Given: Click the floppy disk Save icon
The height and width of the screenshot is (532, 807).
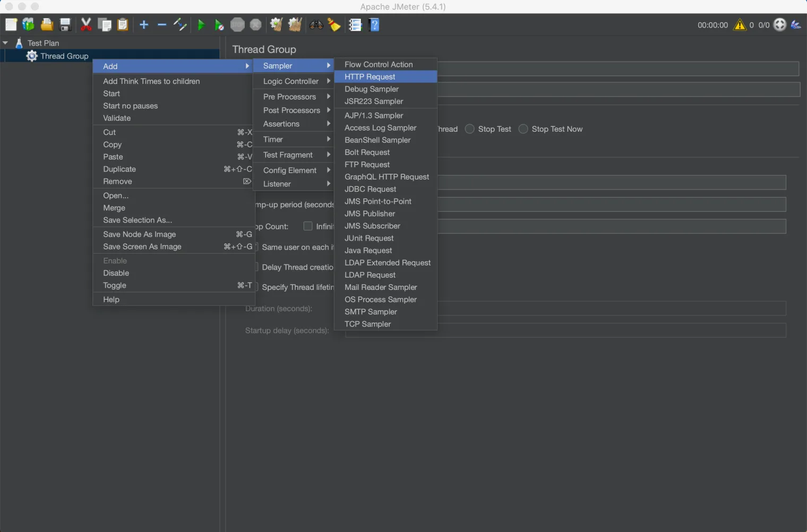Looking at the screenshot, I should coord(65,25).
